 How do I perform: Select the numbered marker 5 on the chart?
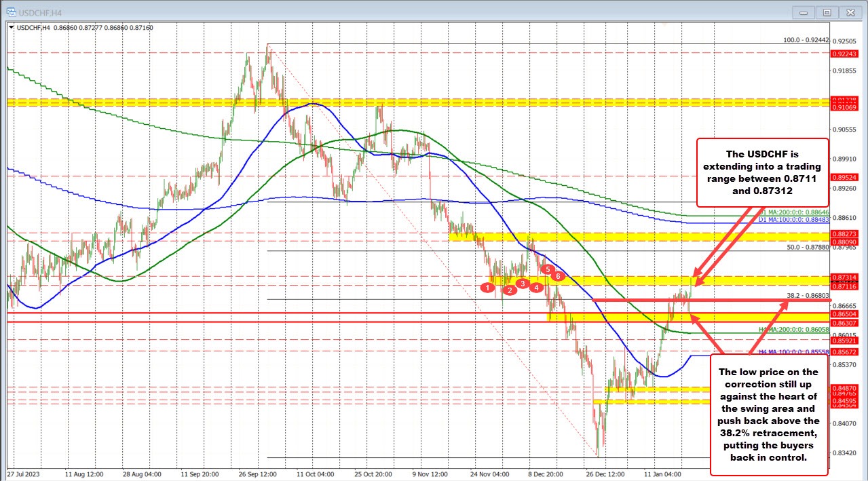point(548,269)
